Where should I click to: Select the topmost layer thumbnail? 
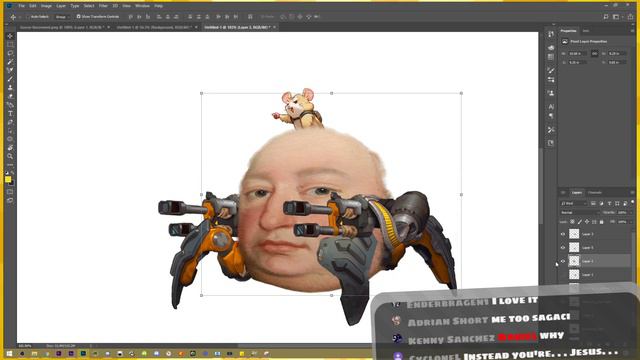click(x=574, y=234)
